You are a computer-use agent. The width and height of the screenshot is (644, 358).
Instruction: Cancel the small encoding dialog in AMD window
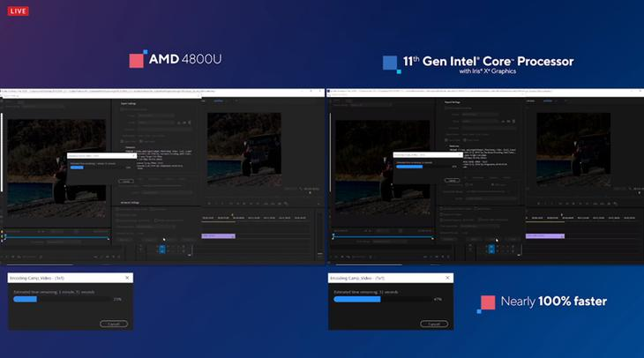126,181
